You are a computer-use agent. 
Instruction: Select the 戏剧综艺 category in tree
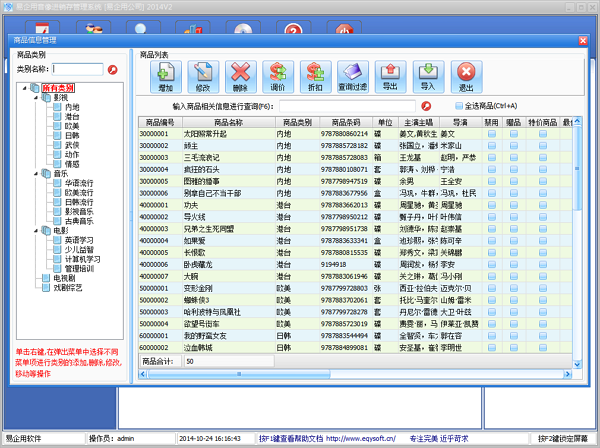68,288
